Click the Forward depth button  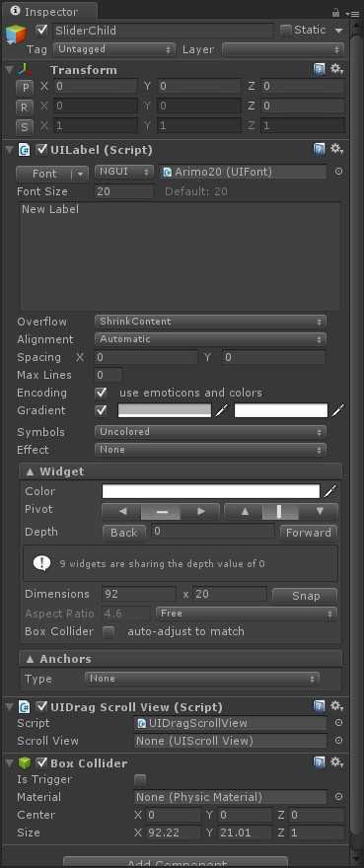pos(309,533)
